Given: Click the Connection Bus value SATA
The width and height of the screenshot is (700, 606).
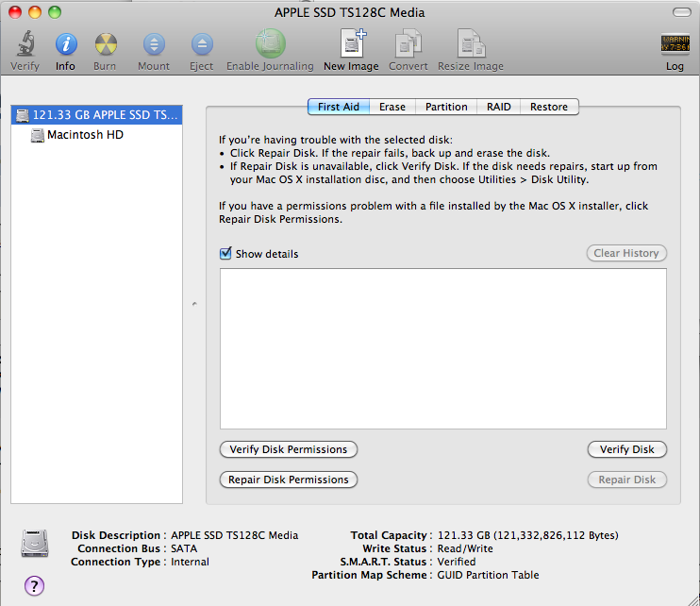Looking at the screenshot, I should (184, 548).
